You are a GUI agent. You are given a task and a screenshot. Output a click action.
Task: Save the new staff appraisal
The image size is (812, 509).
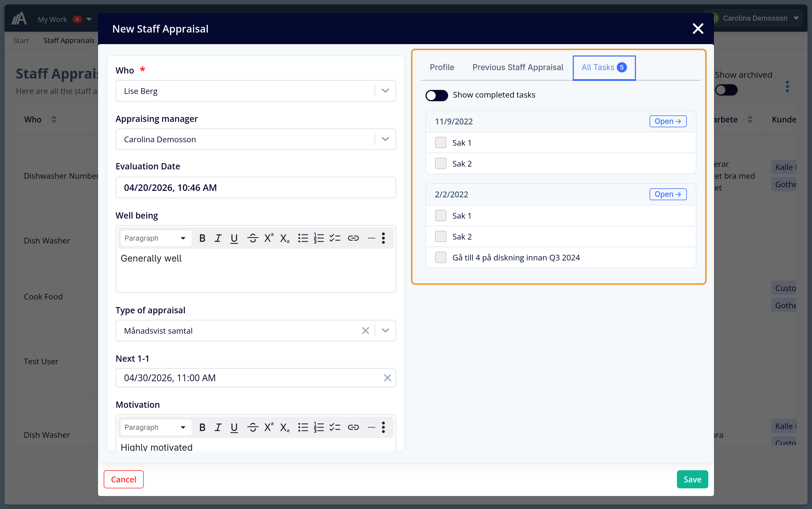coord(692,479)
